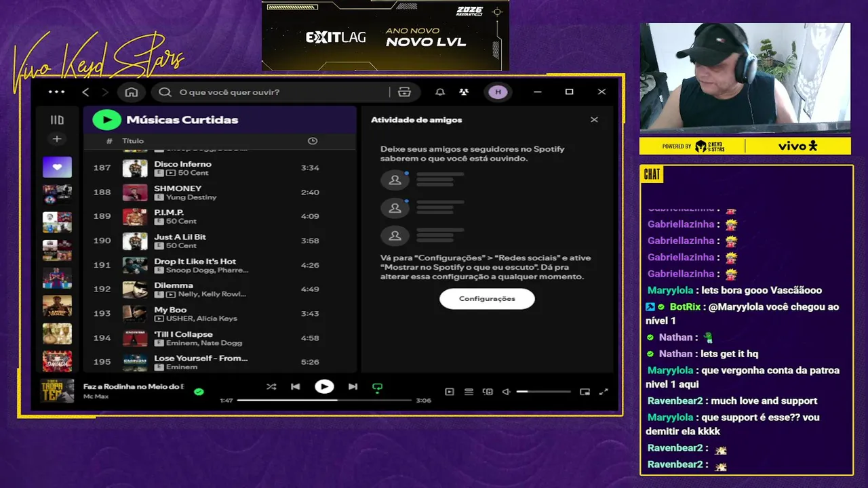Go forward with the right arrow

[105, 92]
